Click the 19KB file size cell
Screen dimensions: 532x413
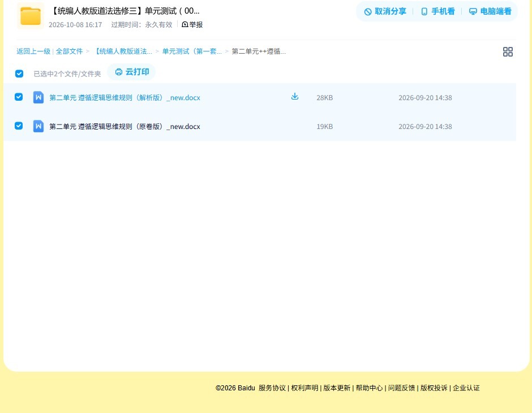coord(325,127)
